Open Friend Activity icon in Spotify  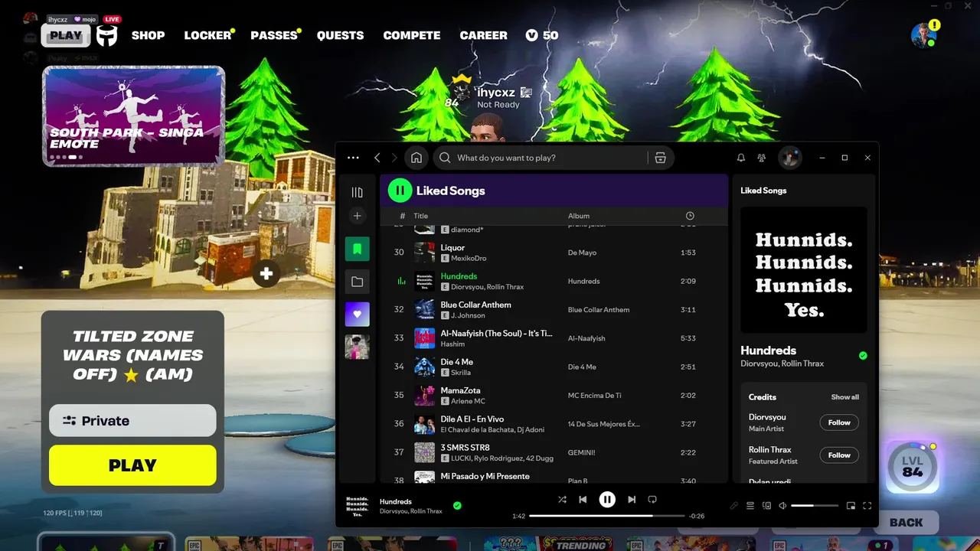(x=761, y=158)
